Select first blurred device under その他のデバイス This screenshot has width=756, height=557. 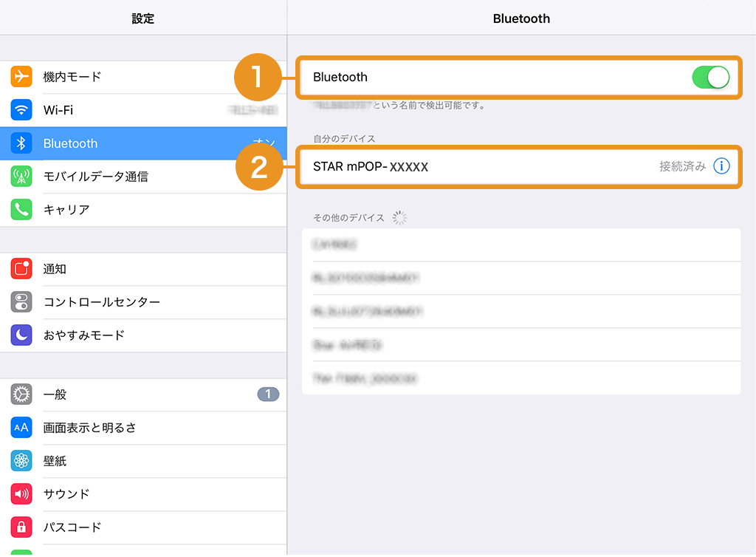click(521, 245)
